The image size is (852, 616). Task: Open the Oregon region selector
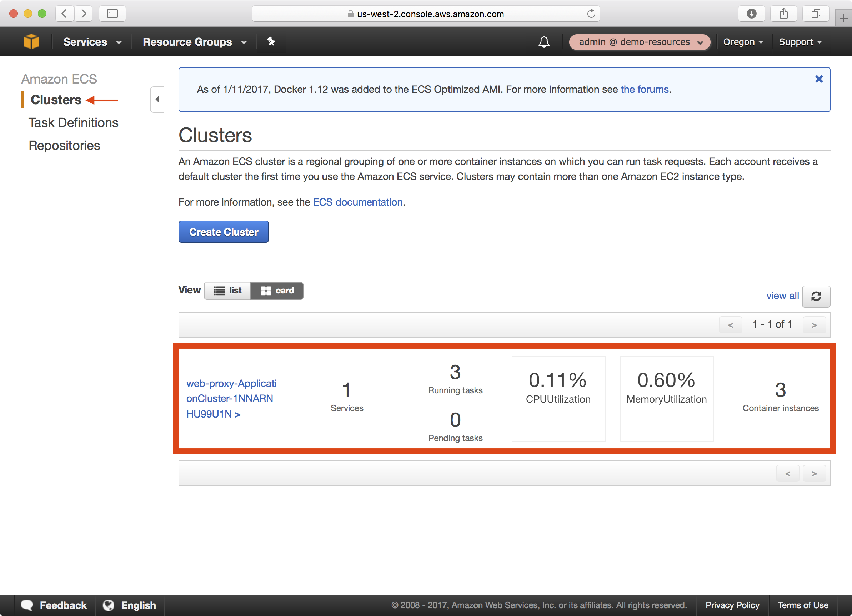click(743, 42)
